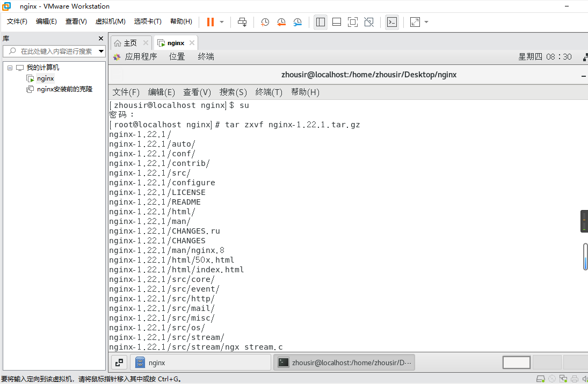Close the library panel
The width and height of the screenshot is (588, 384).
[x=100, y=38]
